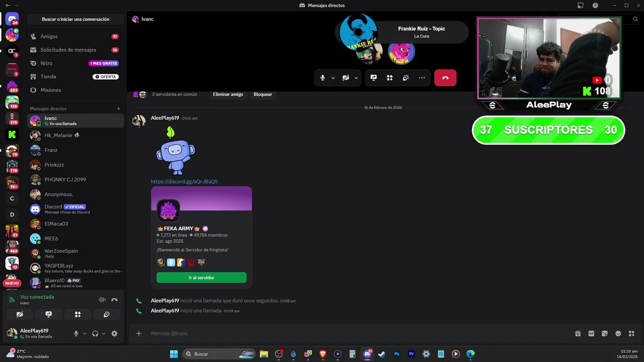Open the official Discord message thread

click(x=75, y=209)
